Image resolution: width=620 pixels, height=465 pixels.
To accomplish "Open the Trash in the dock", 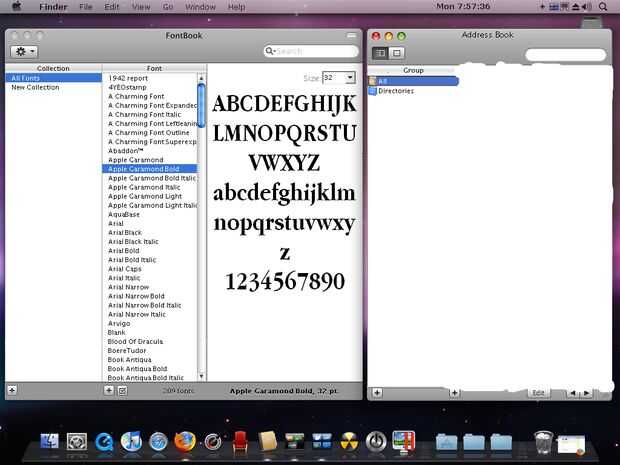I will pyautogui.click(x=544, y=442).
